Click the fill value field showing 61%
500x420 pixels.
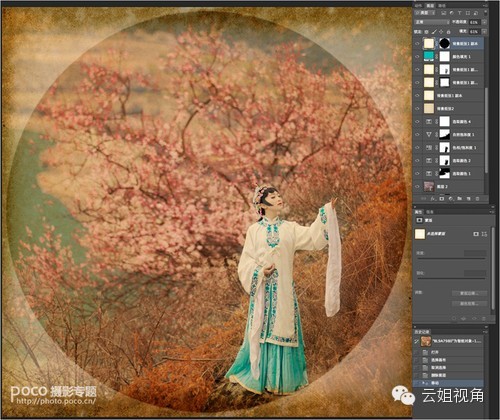pos(474,32)
